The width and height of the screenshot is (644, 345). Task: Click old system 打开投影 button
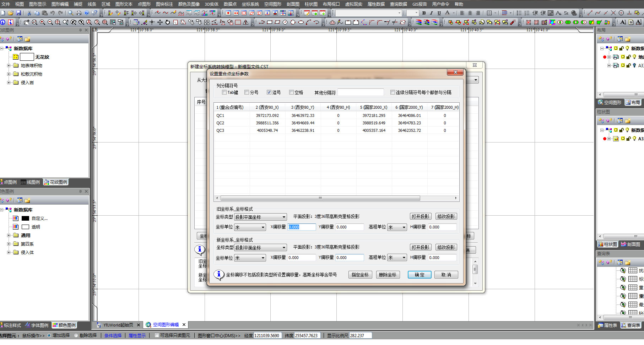click(421, 216)
